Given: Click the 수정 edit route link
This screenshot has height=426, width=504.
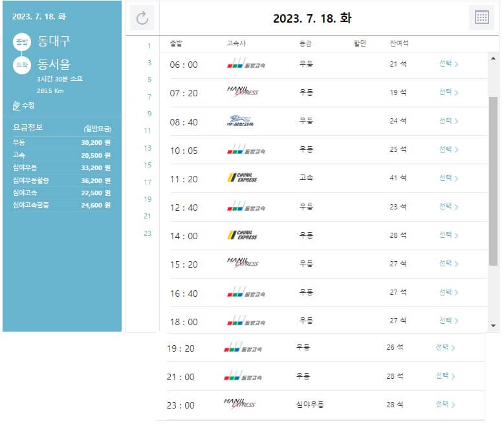Looking at the screenshot, I should 23,105.
